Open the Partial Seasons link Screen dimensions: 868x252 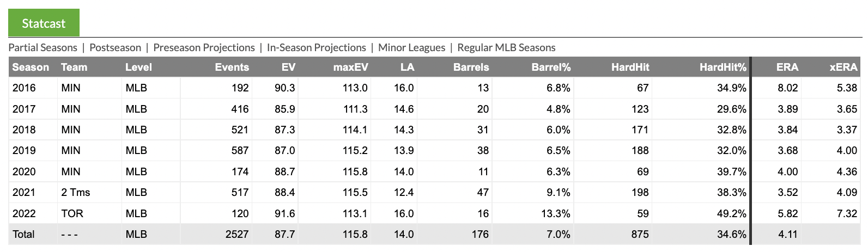tap(43, 47)
